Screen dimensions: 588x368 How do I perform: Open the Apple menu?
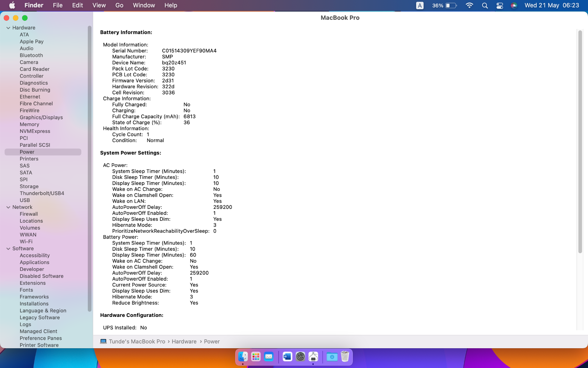[x=12, y=5]
